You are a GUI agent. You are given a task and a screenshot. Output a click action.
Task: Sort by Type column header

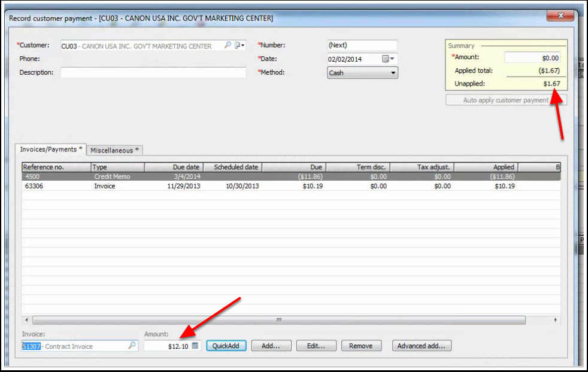click(x=118, y=167)
